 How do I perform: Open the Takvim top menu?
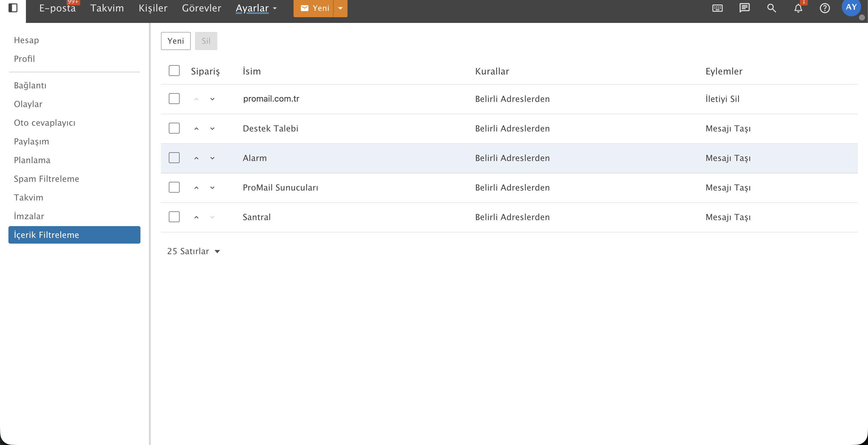tap(107, 8)
